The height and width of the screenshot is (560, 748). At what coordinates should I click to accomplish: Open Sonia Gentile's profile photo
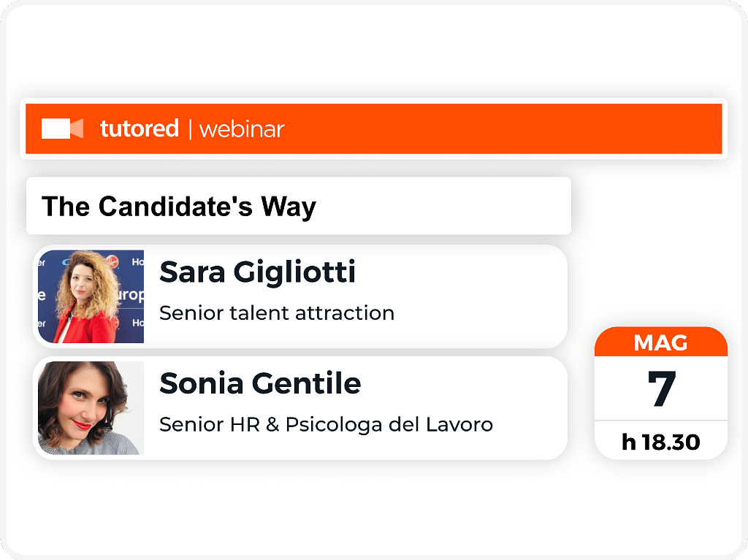(x=91, y=408)
